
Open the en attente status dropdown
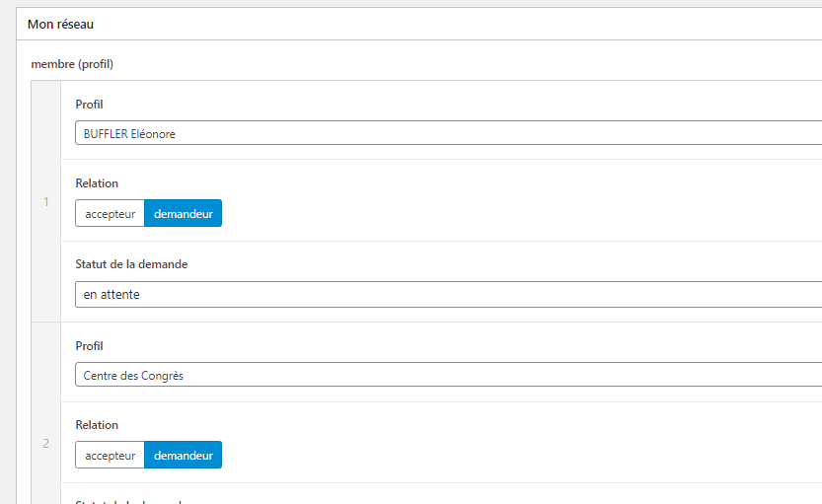[x=449, y=295]
